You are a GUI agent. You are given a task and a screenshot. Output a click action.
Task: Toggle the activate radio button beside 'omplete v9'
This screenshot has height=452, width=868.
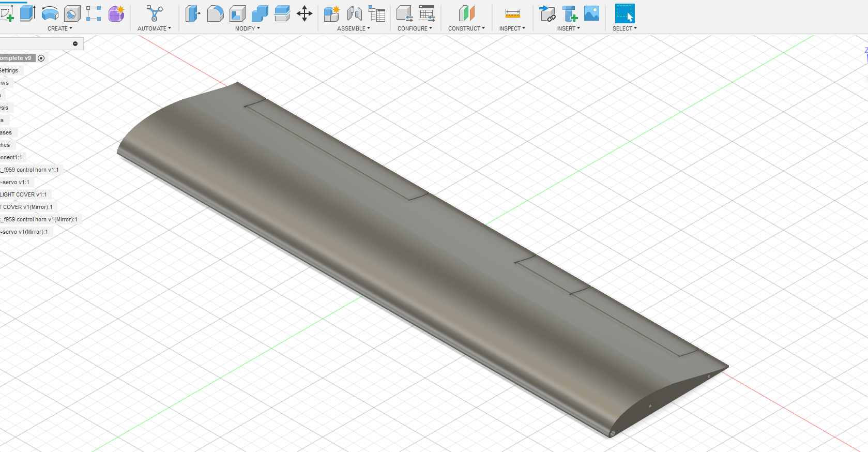point(41,58)
